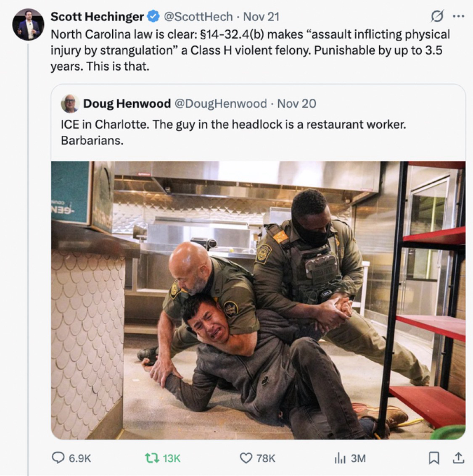
Task: Click the reply speech bubble icon
Action: (x=58, y=458)
